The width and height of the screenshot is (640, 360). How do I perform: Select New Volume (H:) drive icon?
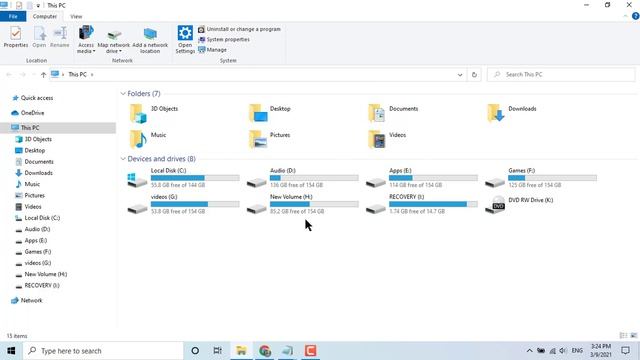coord(257,209)
